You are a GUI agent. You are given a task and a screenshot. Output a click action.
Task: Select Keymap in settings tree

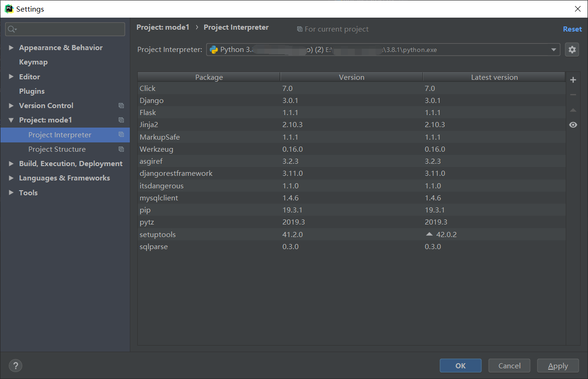(x=33, y=62)
